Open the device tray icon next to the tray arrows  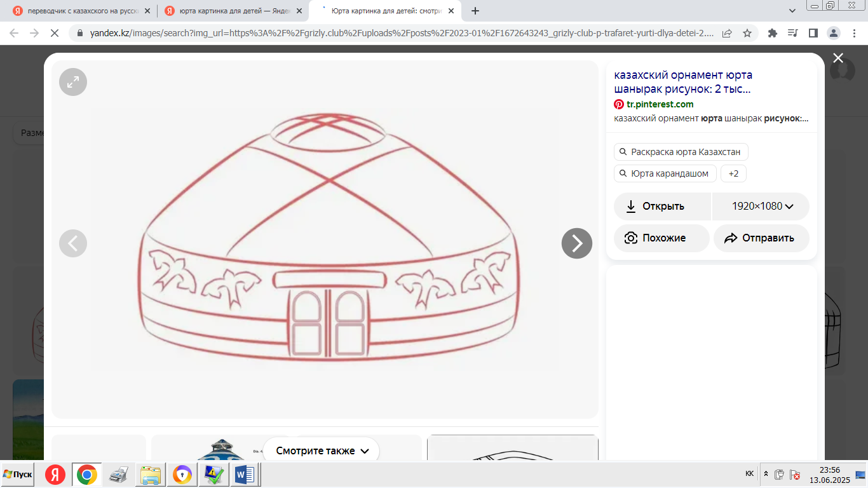tap(779, 474)
